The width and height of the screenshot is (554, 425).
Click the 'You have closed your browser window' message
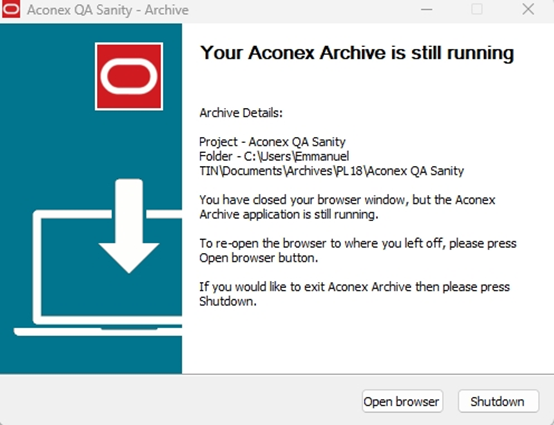(347, 207)
